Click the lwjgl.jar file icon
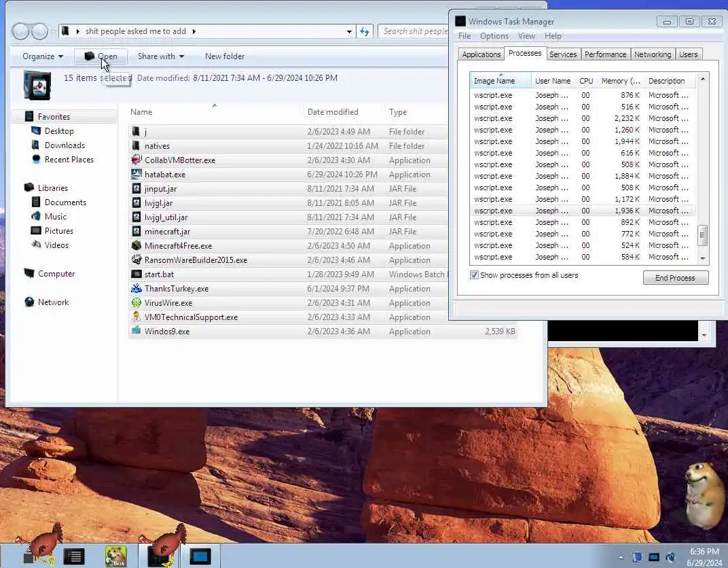This screenshot has width=728, height=568. pyautogui.click(x=136, y=203)
